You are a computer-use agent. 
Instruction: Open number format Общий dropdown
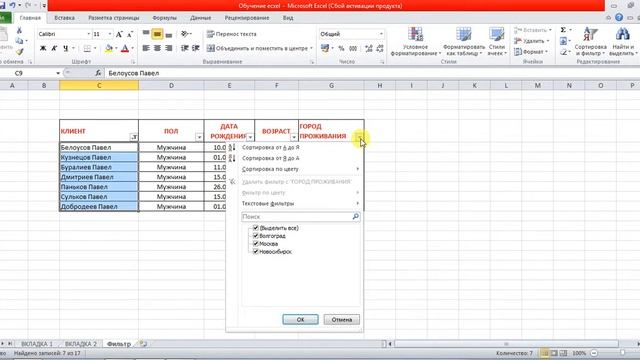click(381, 34)
